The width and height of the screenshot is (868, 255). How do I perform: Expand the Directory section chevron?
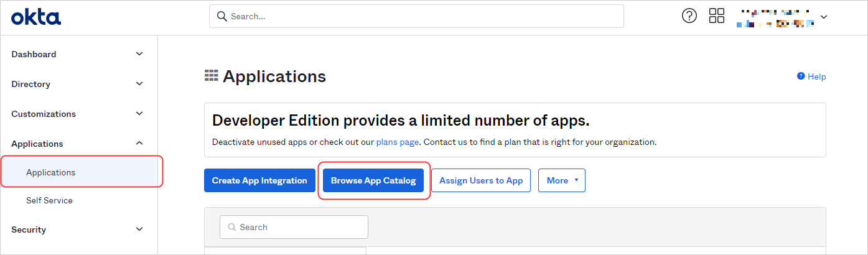[x=139, y=84]
